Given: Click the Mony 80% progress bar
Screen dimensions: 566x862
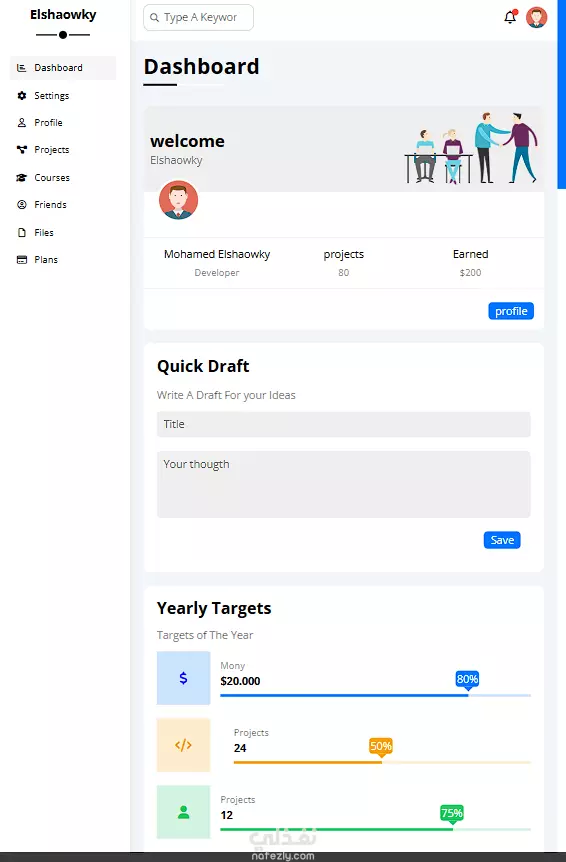Looking at the screenshot, I should pos(375,695).
